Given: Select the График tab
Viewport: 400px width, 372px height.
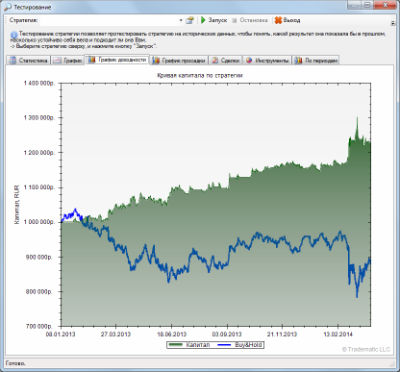Looking at the screenshot, I should (x=68, y=60).
